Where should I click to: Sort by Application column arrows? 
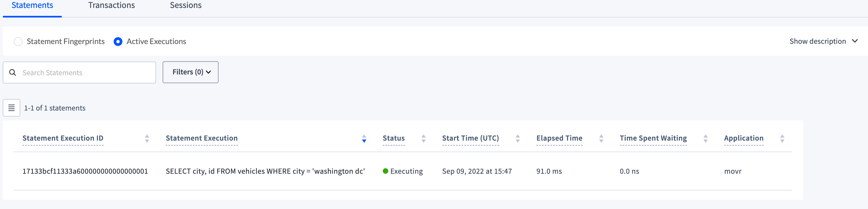(x=782, y=139)
